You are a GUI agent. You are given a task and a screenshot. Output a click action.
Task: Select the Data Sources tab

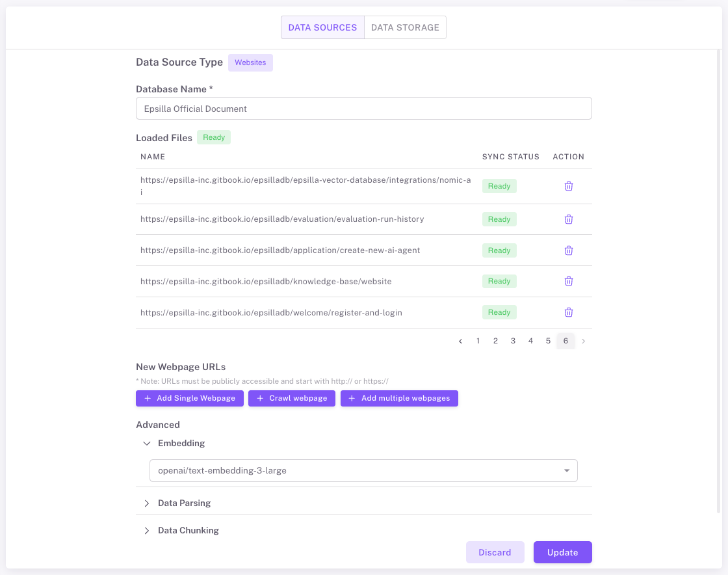coord(322,27)
